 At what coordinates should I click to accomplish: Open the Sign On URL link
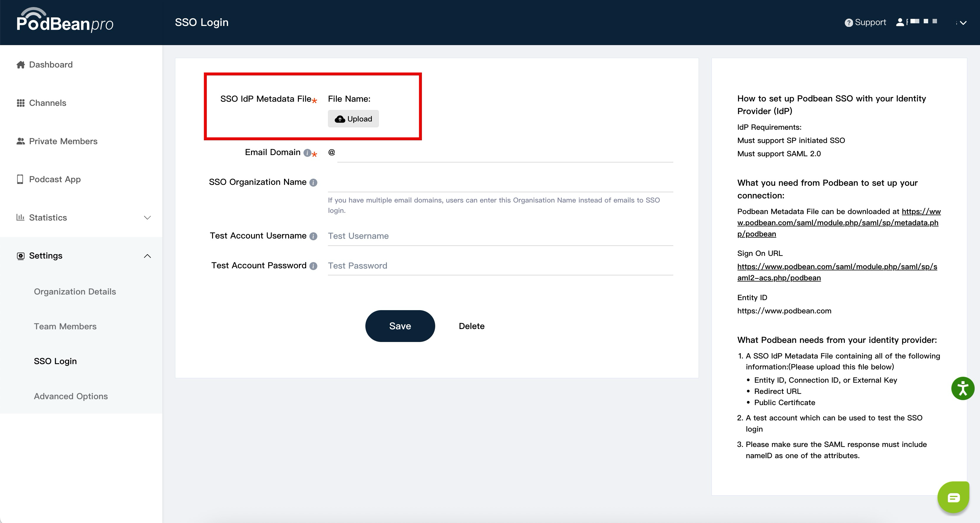click(x=837, y=272)
